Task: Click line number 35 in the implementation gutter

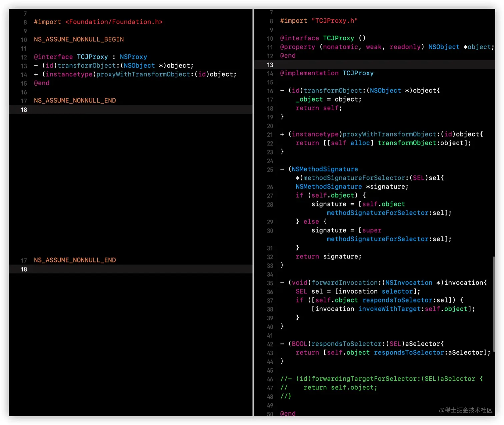Action: point(270,283)
